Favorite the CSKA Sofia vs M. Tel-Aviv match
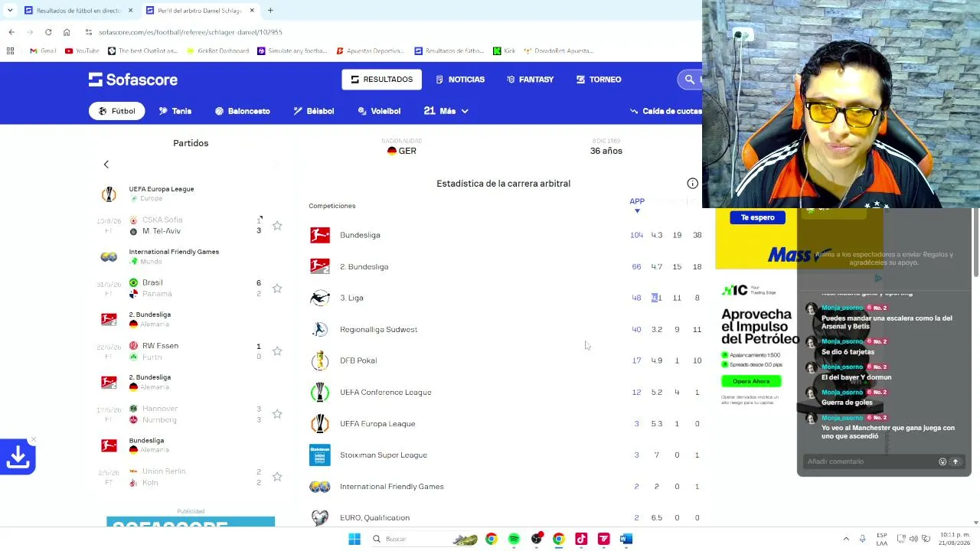980x551 pixels. click(277, 226)
